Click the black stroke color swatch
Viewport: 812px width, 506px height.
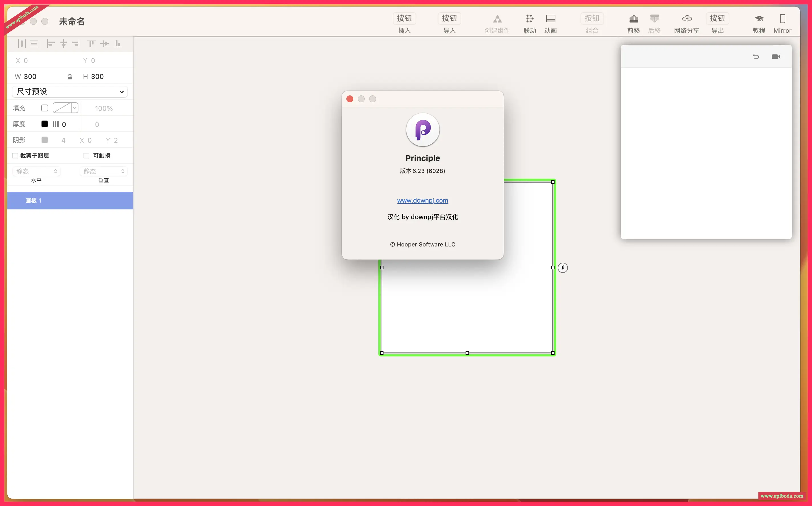[44, 124]
